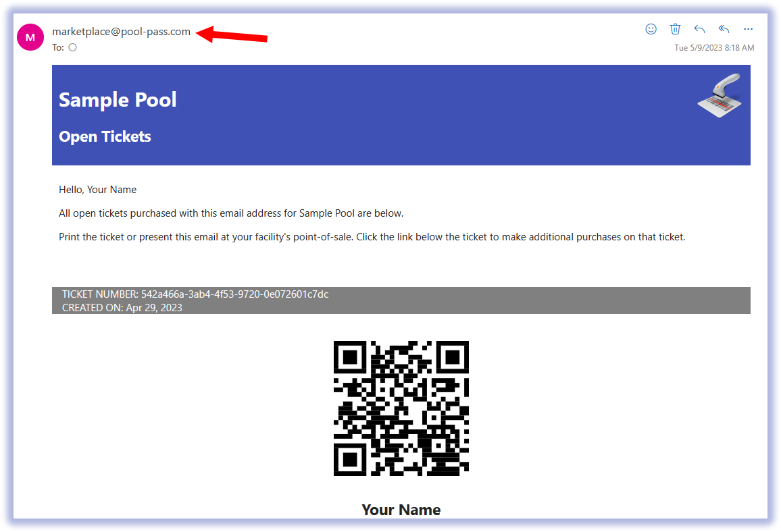Delete the email using the trash icon
Image resolution: width=781 pixels, height=532 pixels.
(675, 29)
